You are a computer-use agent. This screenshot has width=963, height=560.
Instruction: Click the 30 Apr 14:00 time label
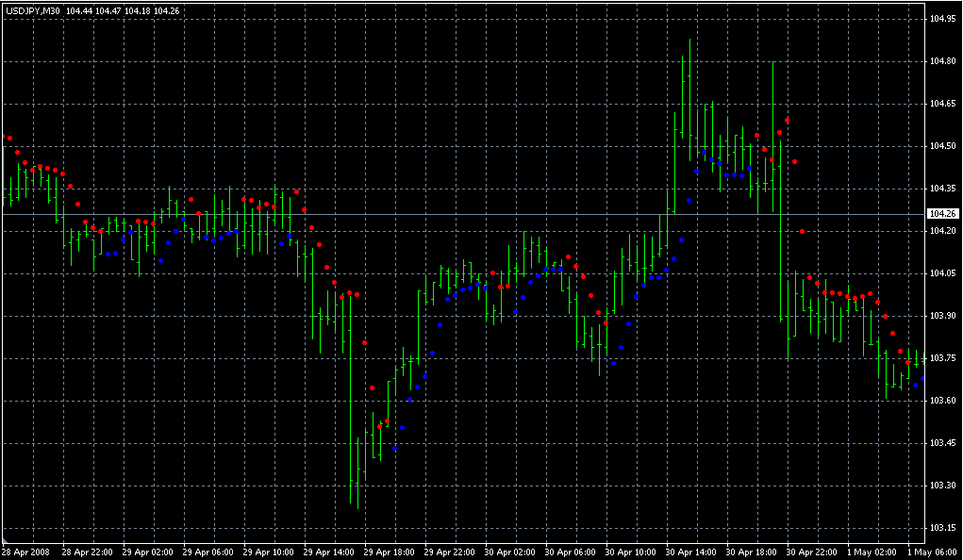click(x=693, y=552)
